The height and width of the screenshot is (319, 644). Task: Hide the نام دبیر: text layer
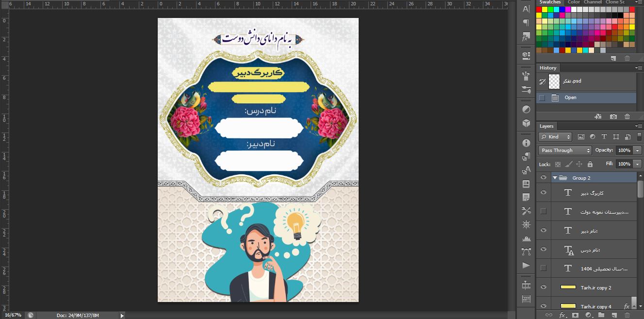coord(544,231)
